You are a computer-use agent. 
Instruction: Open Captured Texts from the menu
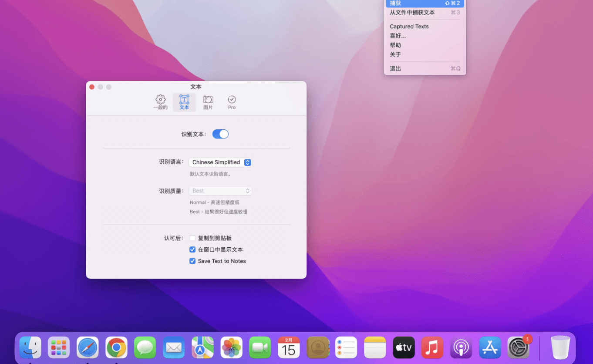tap(409, 27)
